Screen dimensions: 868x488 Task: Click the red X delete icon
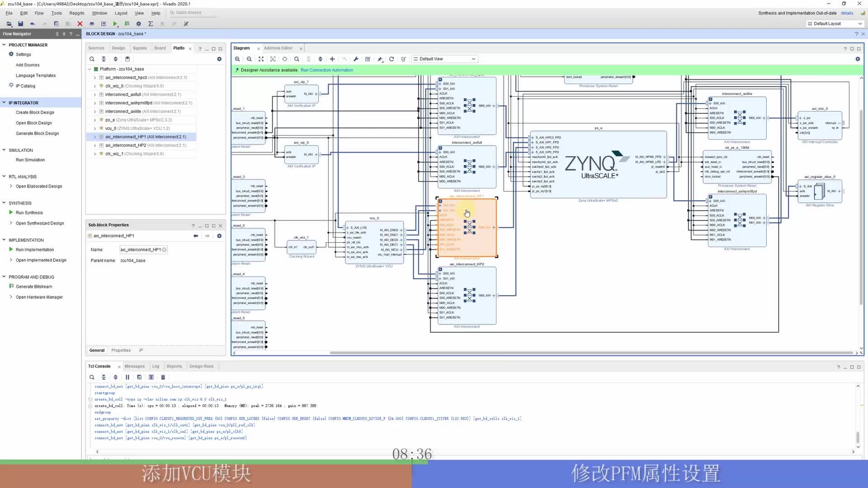pos(80,23)
